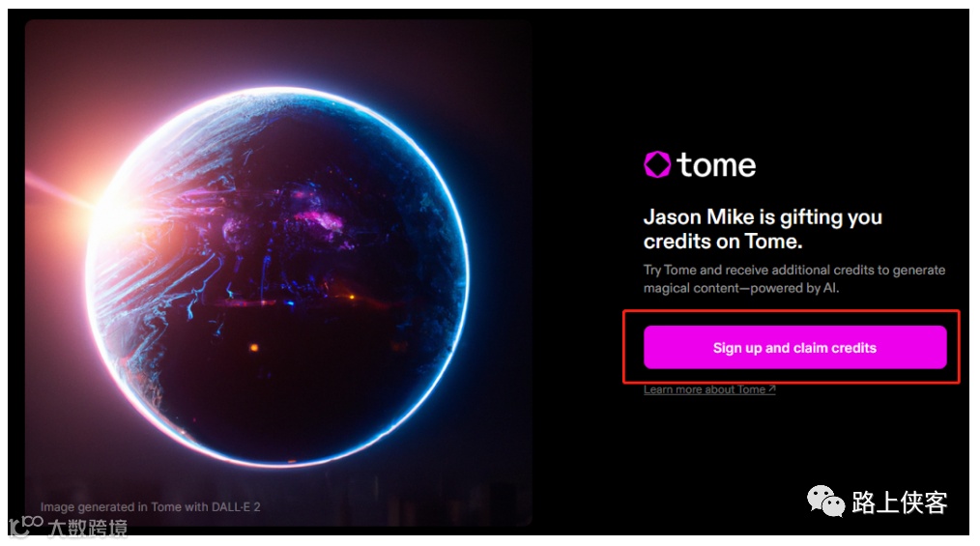
Task: Click the pink Tome hexagon logo icon
Action: (x=657, y=164)
